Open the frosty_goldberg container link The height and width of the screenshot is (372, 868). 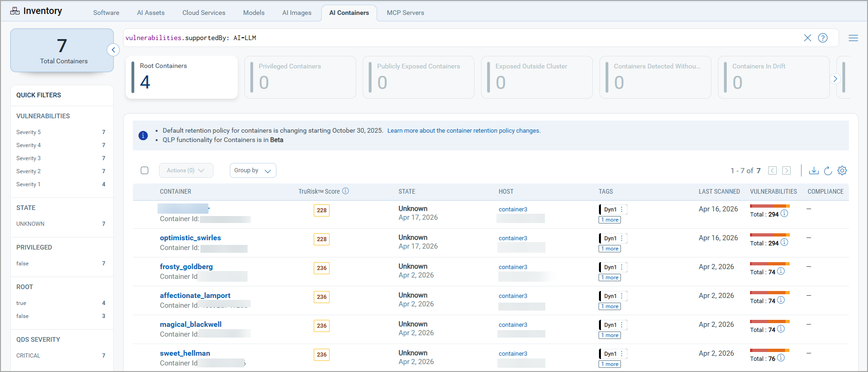pos(186,266)
